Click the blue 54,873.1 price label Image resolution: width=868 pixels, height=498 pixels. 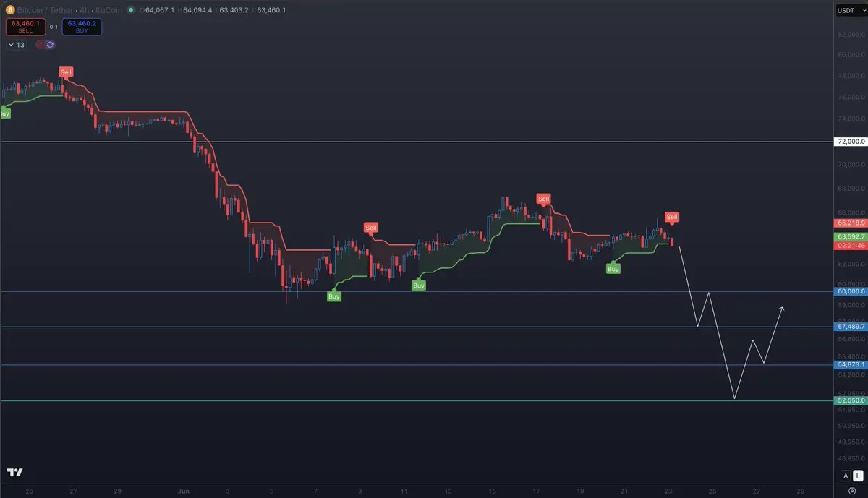(x=850, y=365)
